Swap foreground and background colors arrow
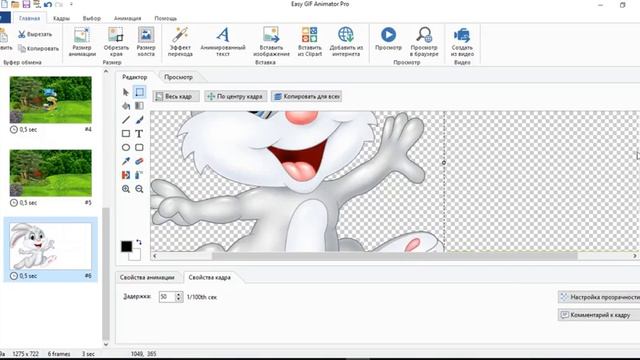The image size is (640, 360). (139, 242)
